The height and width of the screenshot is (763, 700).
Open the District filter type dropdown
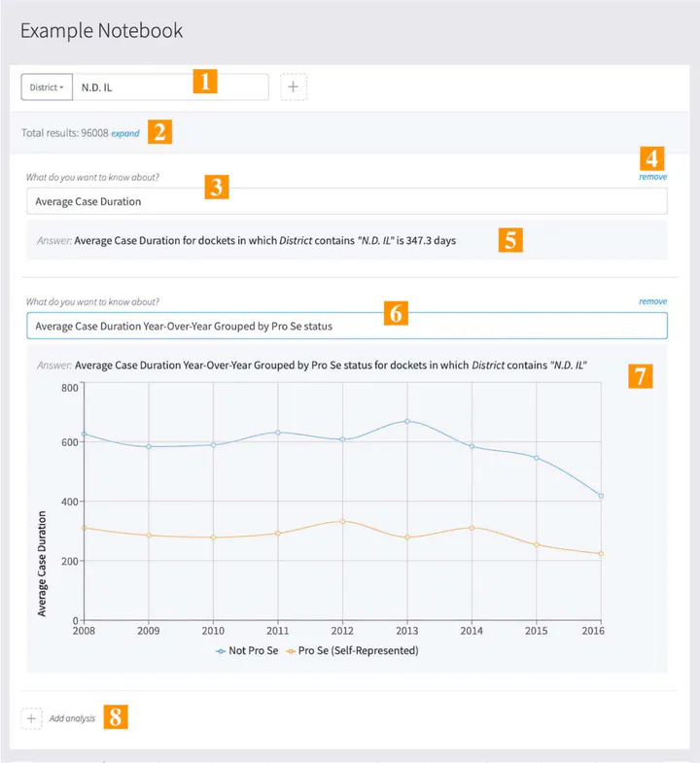pyautogui.click(x=47, y=87)
